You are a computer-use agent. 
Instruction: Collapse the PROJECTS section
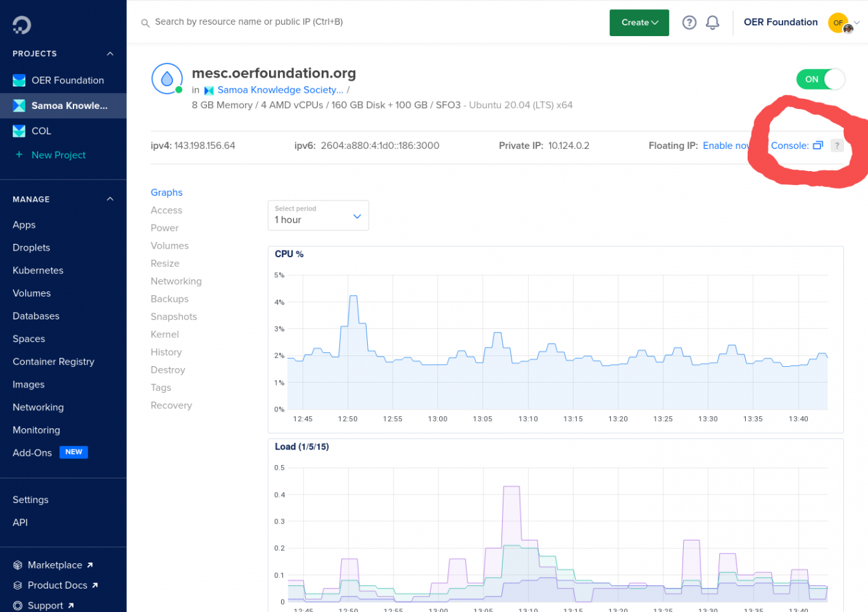[x=110, y=53]
